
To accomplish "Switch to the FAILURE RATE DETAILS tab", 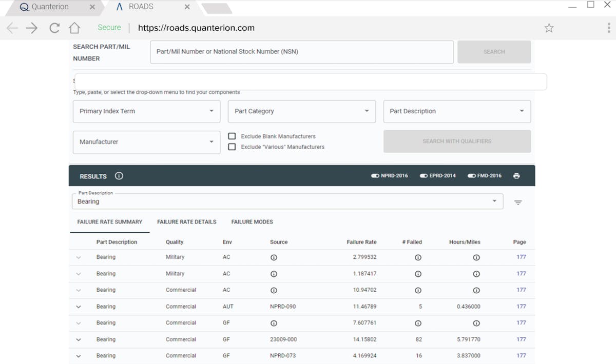I will point(186,221).
